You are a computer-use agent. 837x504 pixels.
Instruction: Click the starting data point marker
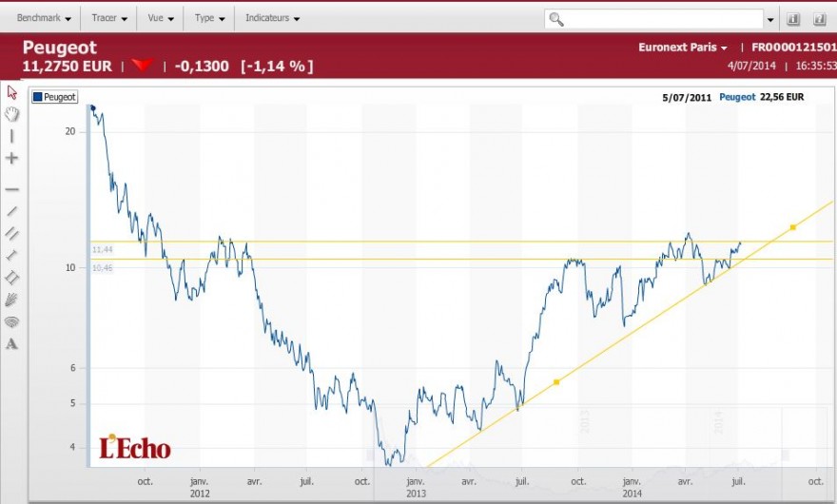coord(93,107)
